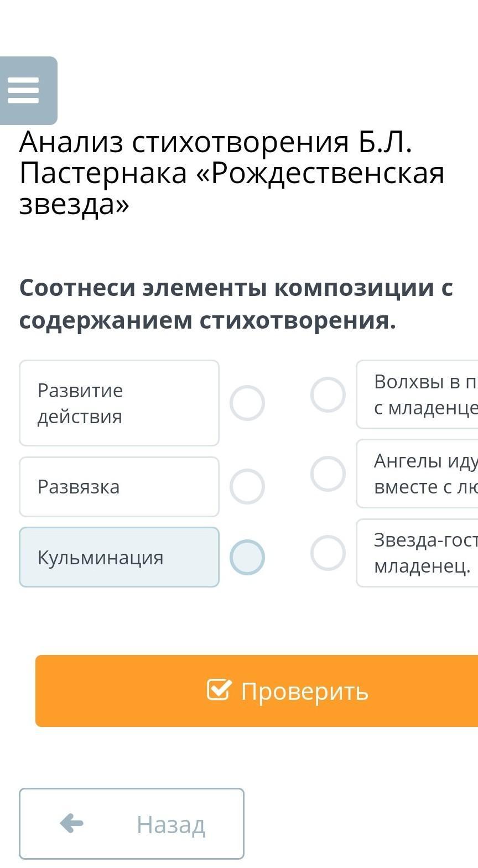Image resolution: width=478 pixels, height=868 pixels.
Task: Click the checkmark icon on Проверить
Action: 218,689
